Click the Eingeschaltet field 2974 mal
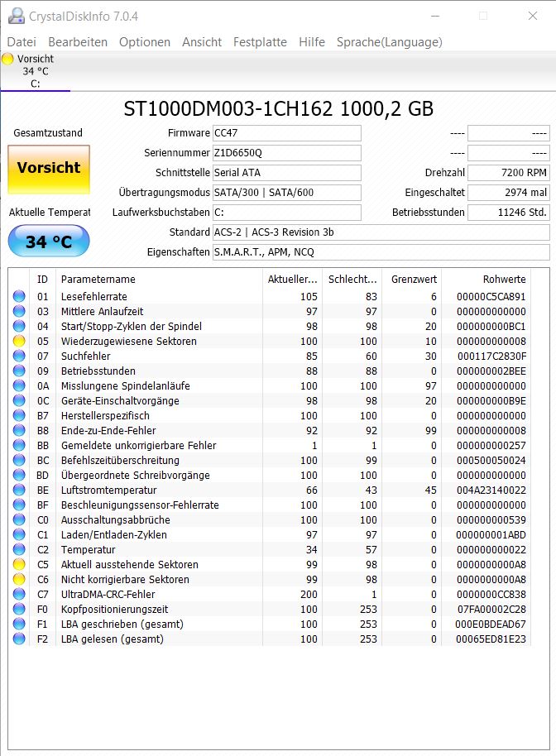Image resolution: width=556 pixels, height=756 pixels. point(508,193)
